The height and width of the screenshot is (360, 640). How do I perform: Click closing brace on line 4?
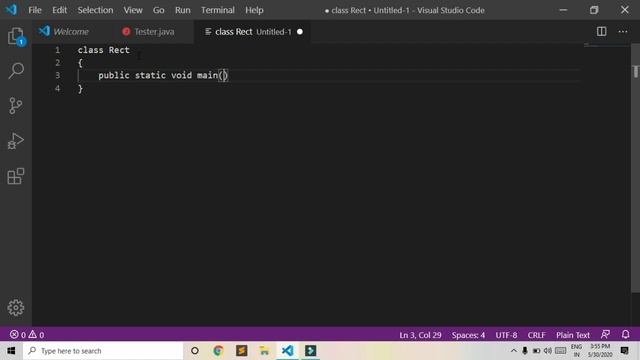[x=80, y=88]
